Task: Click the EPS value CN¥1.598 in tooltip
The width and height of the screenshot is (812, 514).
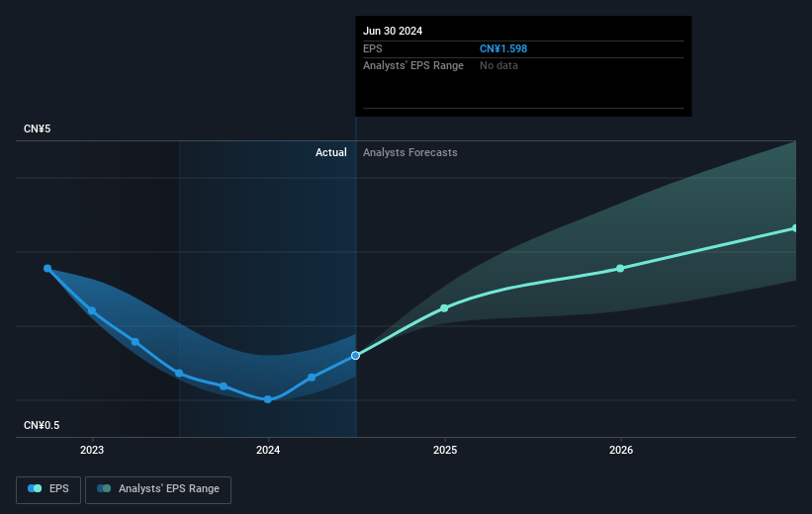Action: point(503,48)
